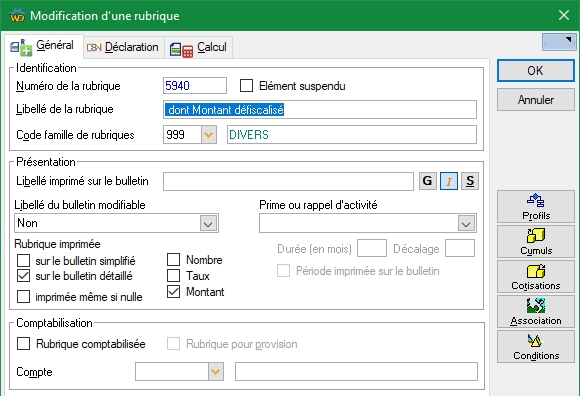580x396 pixels.
Task: Click Libellé imprimé sur le bulletin field
Action: click(289, 181)
